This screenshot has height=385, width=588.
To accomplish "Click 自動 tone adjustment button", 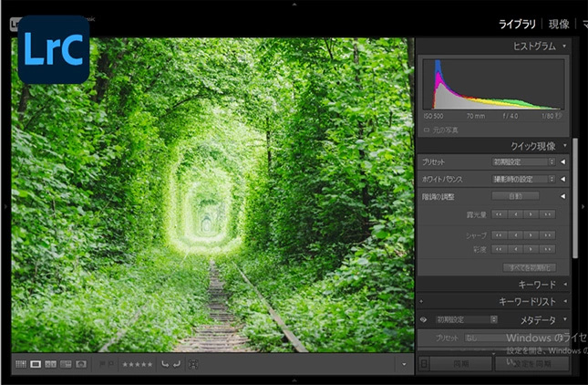I will [x=516, y=196].
